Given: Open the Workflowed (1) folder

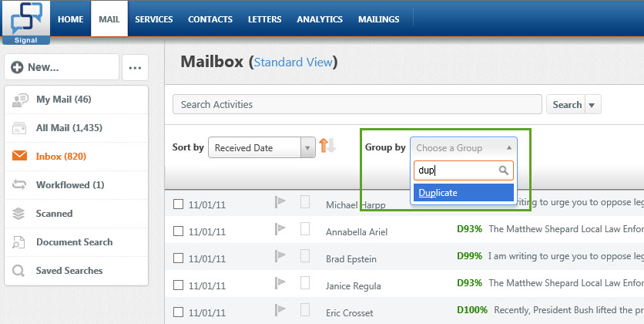Looking at the screenshot, I should click(76, 185).
